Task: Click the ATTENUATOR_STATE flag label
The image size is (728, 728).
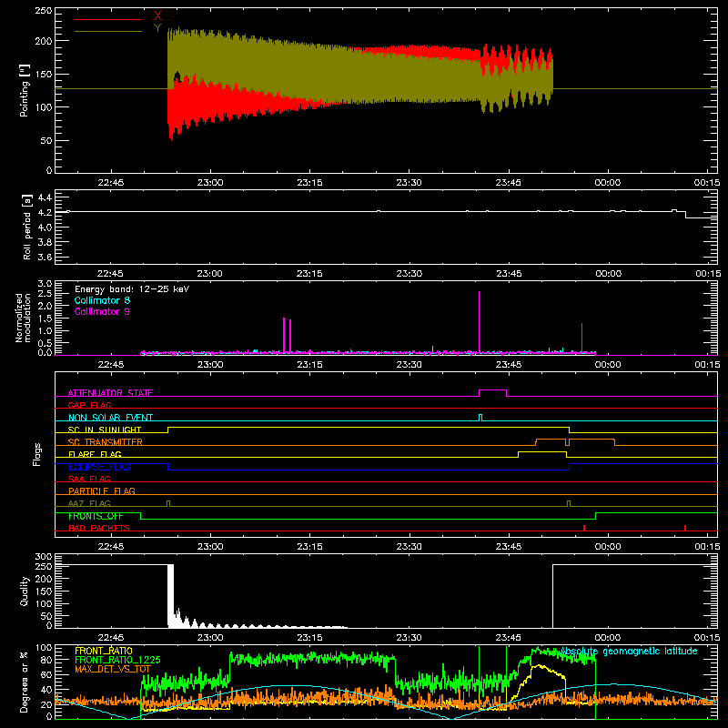Action: coord(110,393)
